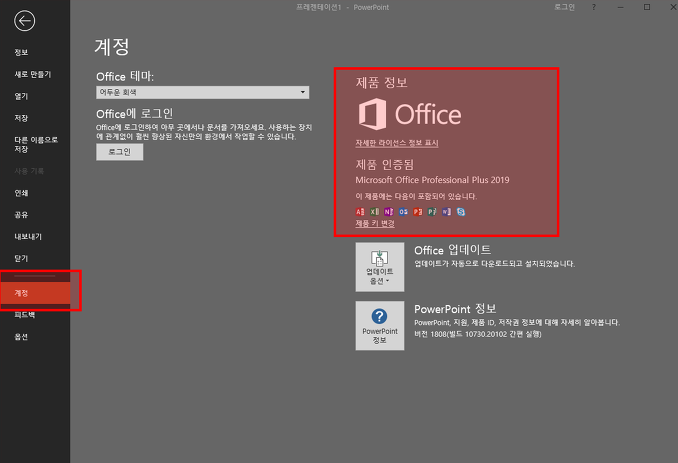Click the Excel product icon
Viewport: 678px width, 463px height.
[374, 211]
